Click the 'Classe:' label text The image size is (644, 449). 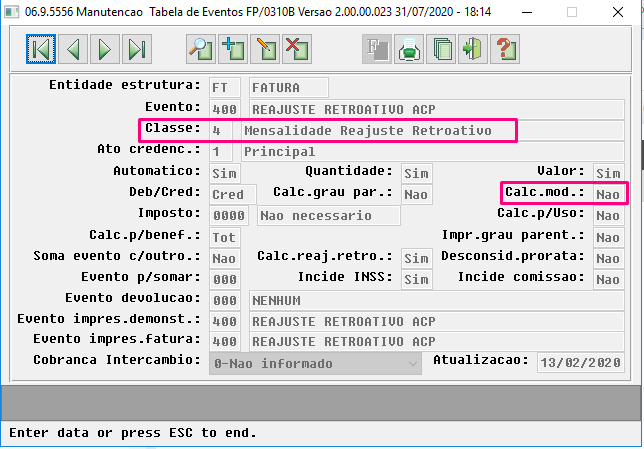pos(173,128)
